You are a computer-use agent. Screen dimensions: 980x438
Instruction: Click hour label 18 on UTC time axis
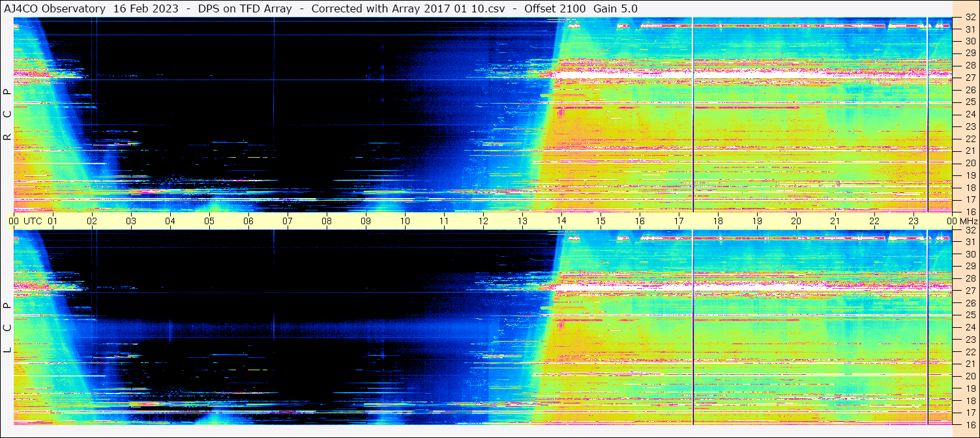pyautogui.click(x=718, y=221)
